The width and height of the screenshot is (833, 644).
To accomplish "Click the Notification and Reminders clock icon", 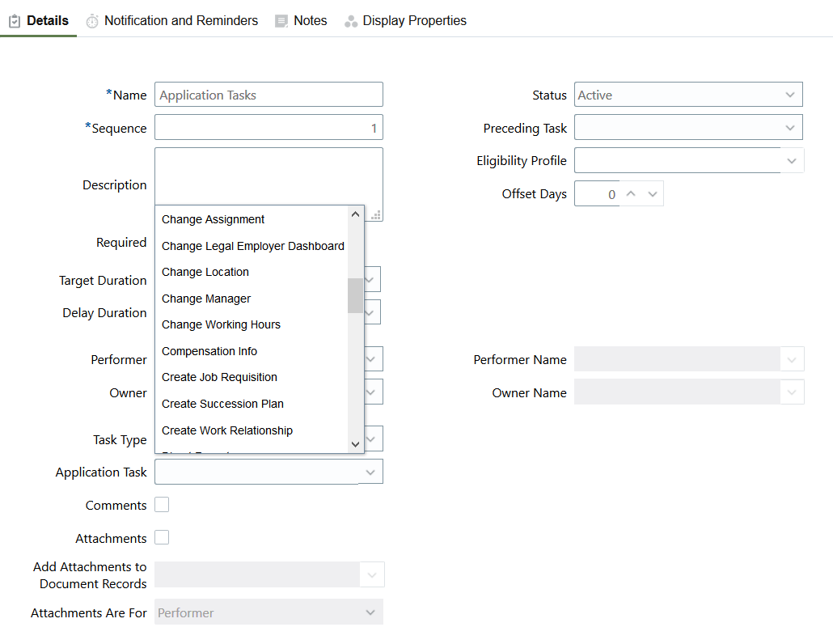I will [92, 21].
